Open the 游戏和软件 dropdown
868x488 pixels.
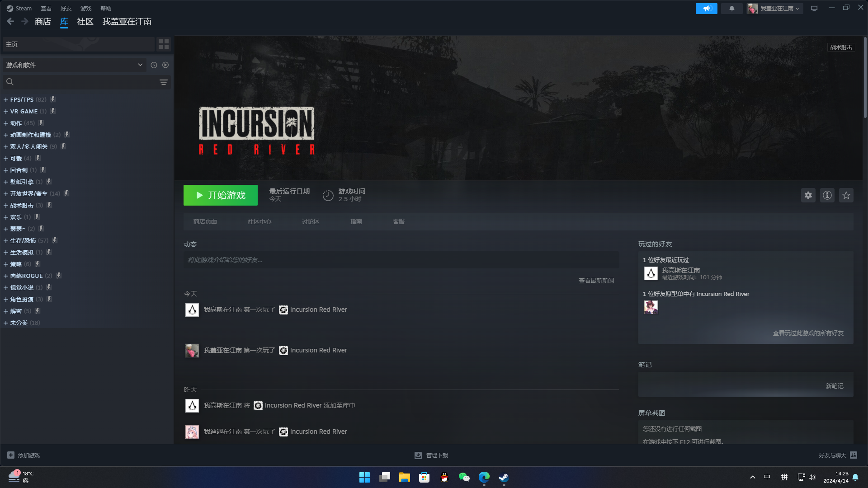point(74,65)
